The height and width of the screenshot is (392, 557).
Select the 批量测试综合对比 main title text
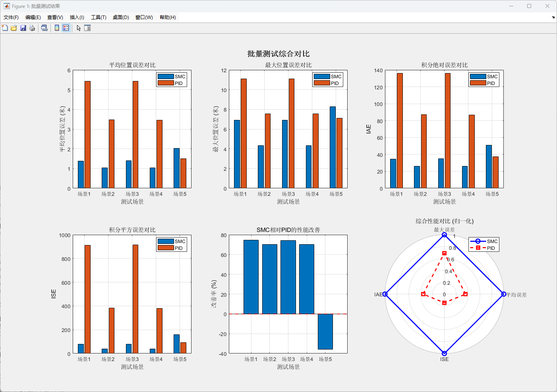pos(278,54)
